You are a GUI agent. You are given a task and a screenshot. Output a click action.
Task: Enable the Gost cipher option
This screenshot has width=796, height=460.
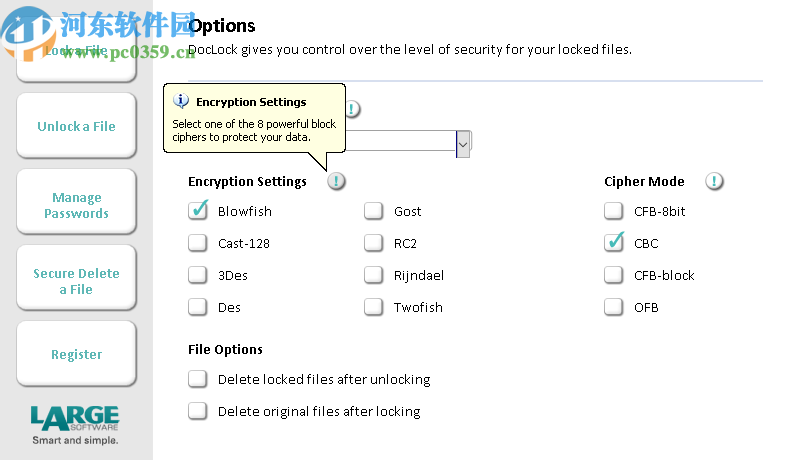click(x=374, y=211)
